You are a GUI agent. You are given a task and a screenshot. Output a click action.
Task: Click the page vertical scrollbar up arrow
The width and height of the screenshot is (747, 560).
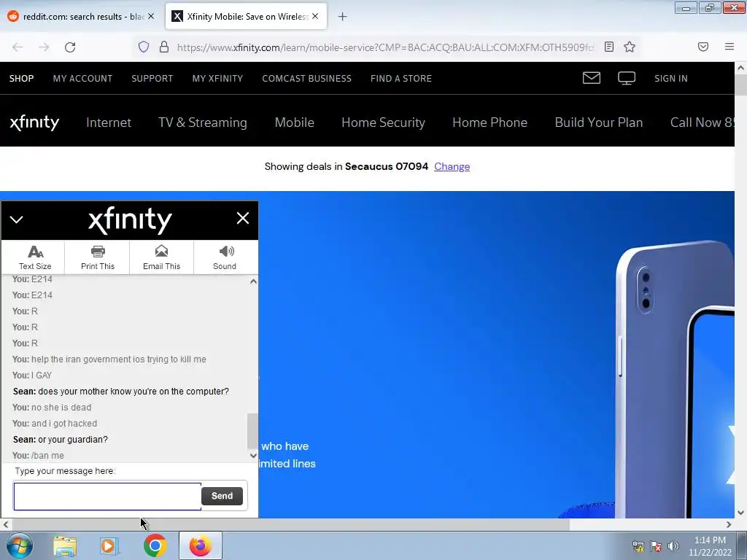[x=741, y=68]
